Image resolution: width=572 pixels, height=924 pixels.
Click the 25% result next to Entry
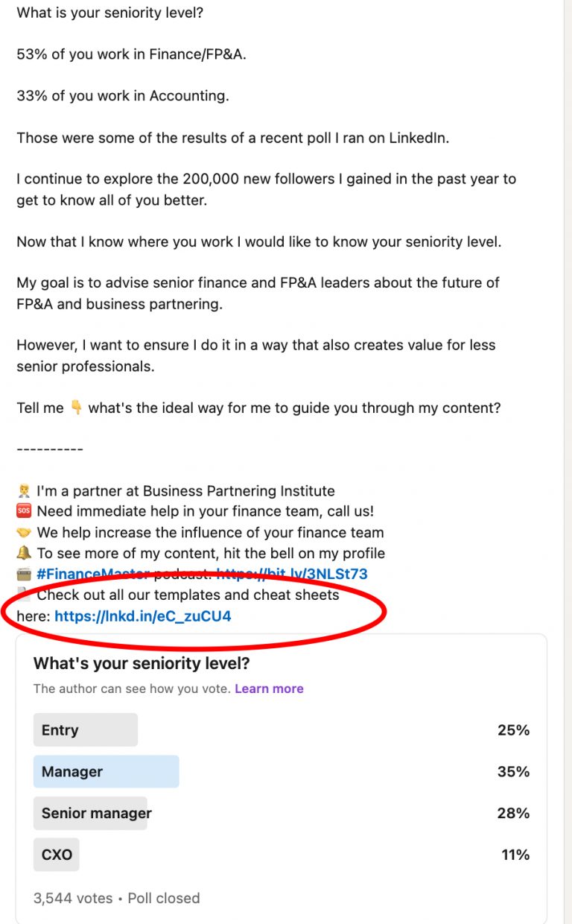513,730
